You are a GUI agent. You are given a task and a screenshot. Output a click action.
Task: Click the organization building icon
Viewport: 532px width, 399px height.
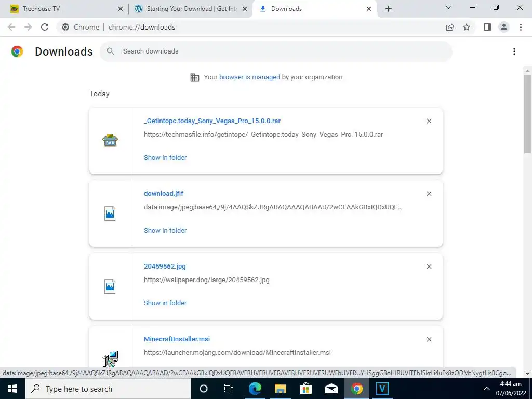coord(195,77)
